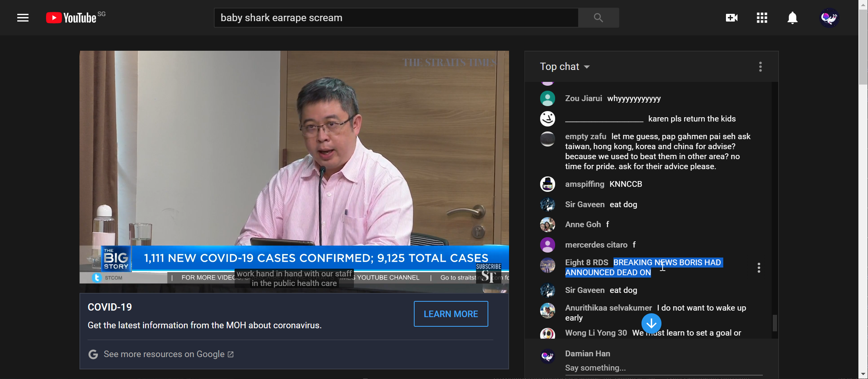
Task: Open the live chat options menu
Action: [x=760, y=67]
